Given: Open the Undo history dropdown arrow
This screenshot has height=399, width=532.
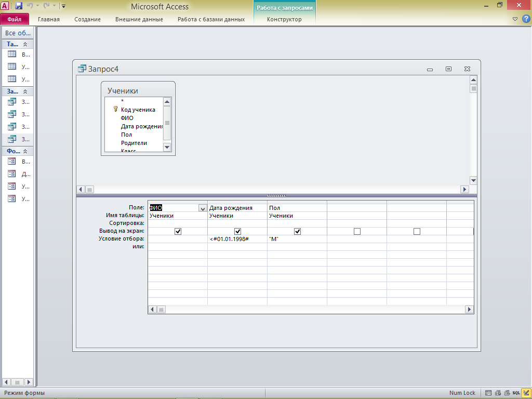Looking at the screenshot, I should pyautogui.click(x=37, y=6).
